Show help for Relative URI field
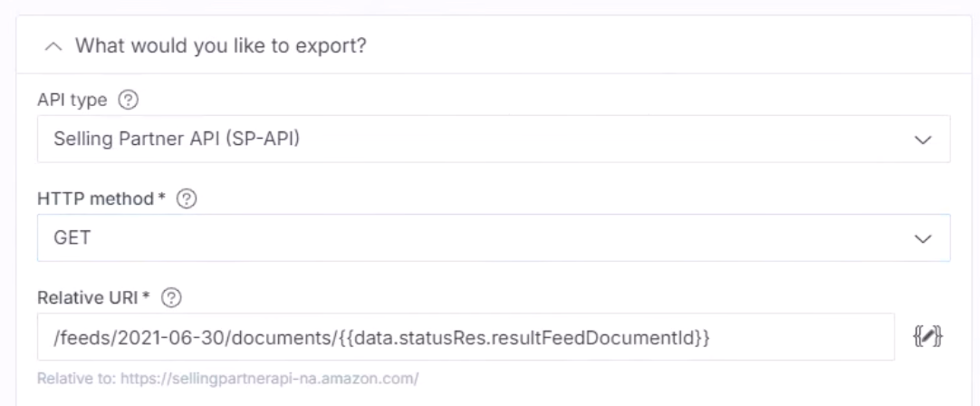The height and width of the screenshot is (406, 980). [x=170, y=298]
